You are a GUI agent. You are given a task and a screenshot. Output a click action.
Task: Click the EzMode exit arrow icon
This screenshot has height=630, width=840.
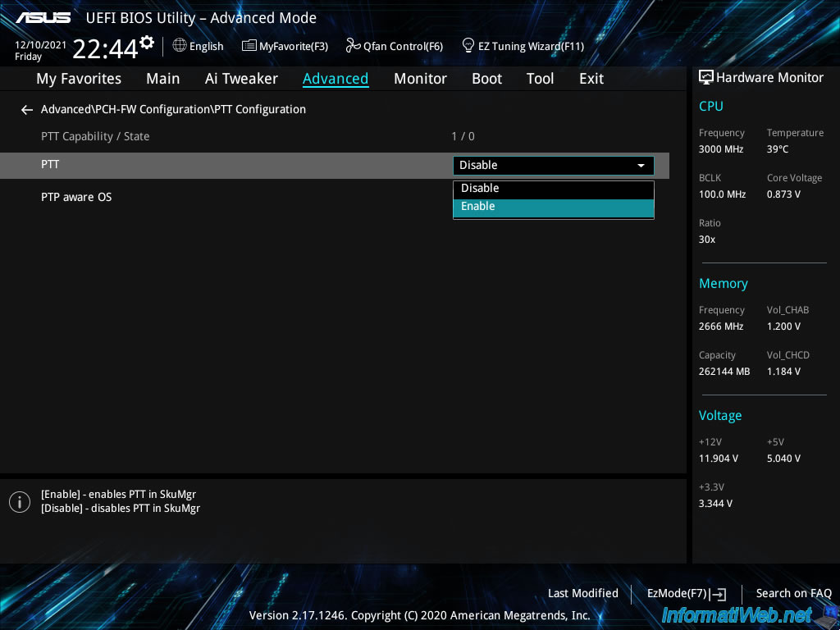pyautogui.click(x=719, y=594)
